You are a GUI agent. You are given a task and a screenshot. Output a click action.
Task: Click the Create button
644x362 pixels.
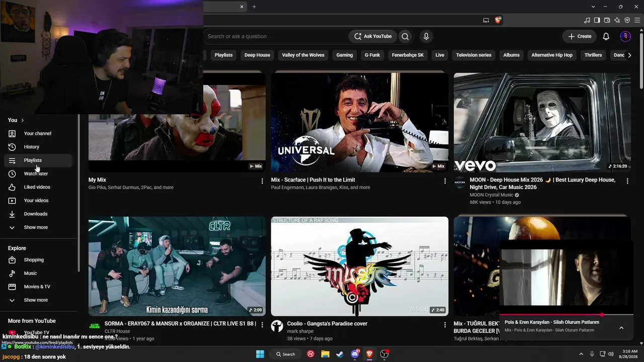point(580,36)
